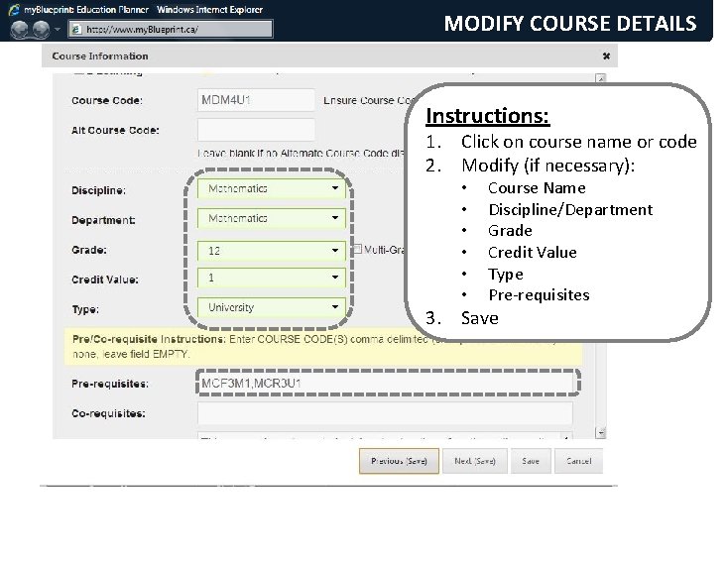Click the 'Credit Value:' label
The height and width of the screenshot is (562, 728).
[x=105, y=280]
